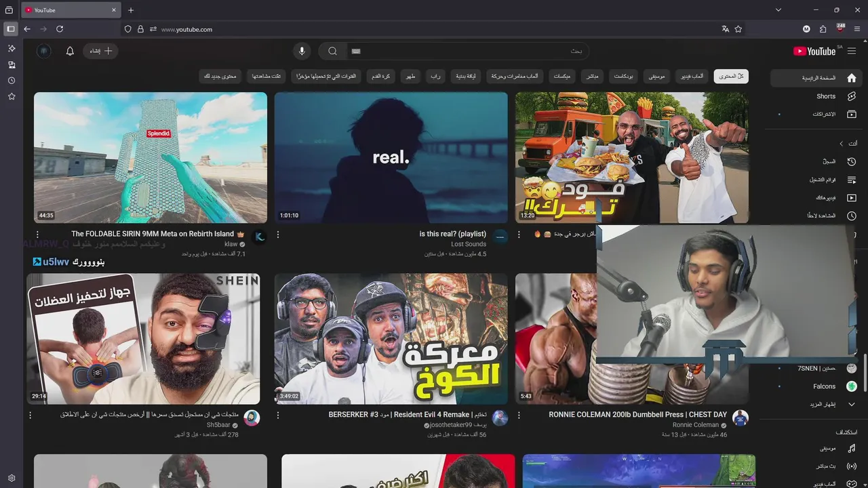Go back in the browser
Image resolution: width=868 pixels, height=488 pixels.
coord(27,29)
